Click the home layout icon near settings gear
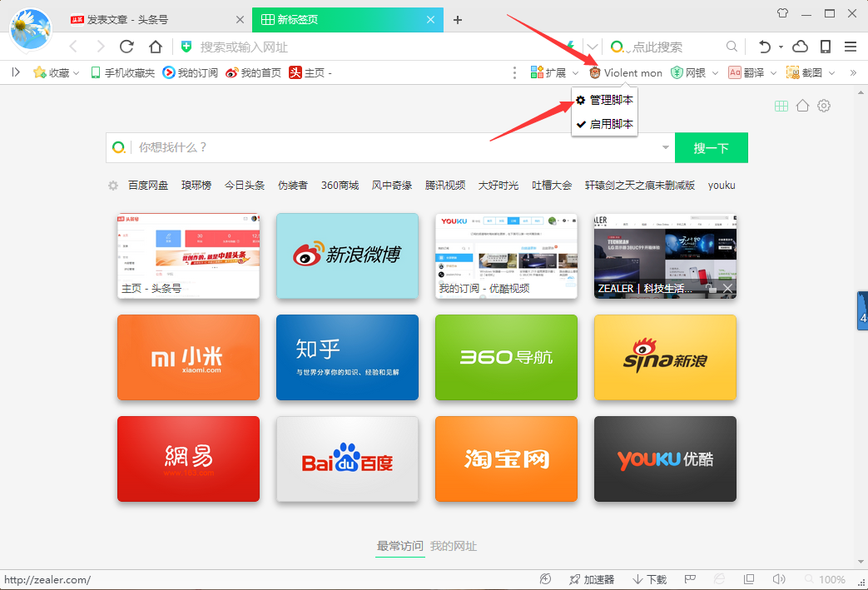The width and height of the screenshot is (868, 590). (x=803, y=106)
